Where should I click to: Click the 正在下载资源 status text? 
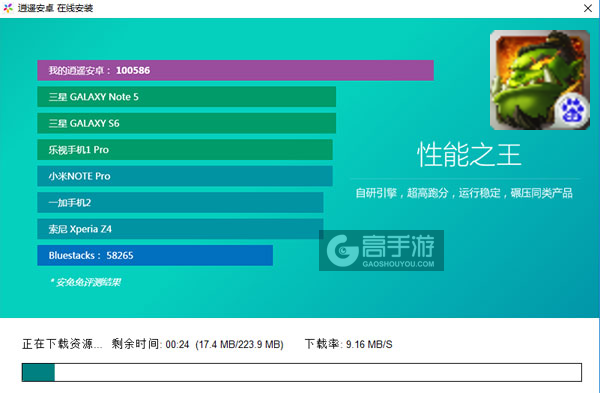click(x=62, y=344)
